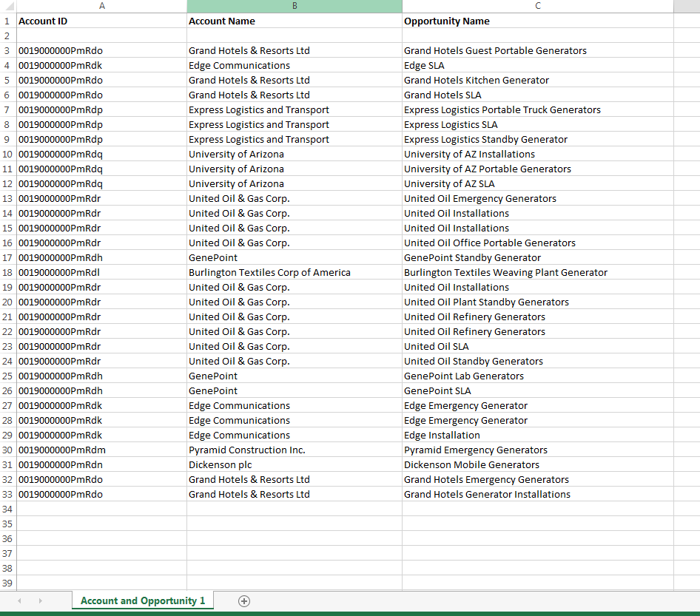Select cell GenePoint SLA
The width and height of the screenshot is (700, 616).
click(538, 390)
